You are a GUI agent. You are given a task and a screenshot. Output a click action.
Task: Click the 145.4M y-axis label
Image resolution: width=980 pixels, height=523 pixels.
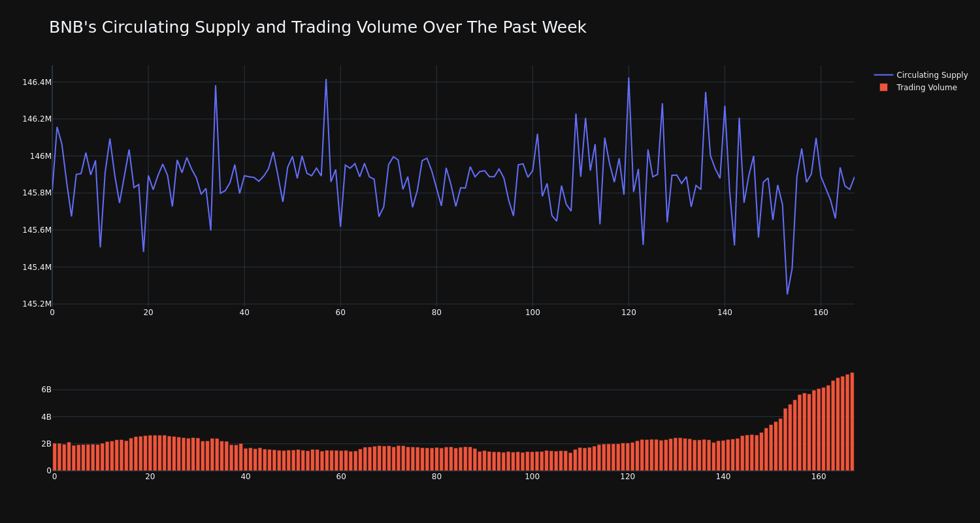pyautogui.click(x=37, y=267)
